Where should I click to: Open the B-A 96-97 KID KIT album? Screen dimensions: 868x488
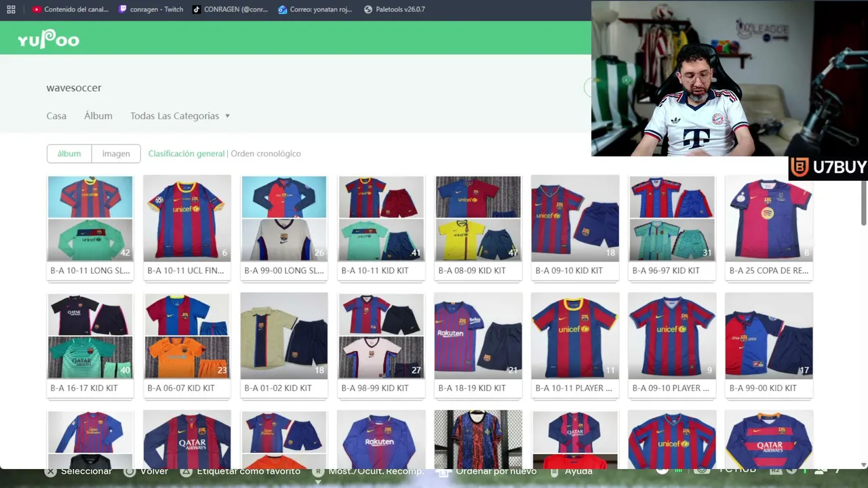click(672, 228)
